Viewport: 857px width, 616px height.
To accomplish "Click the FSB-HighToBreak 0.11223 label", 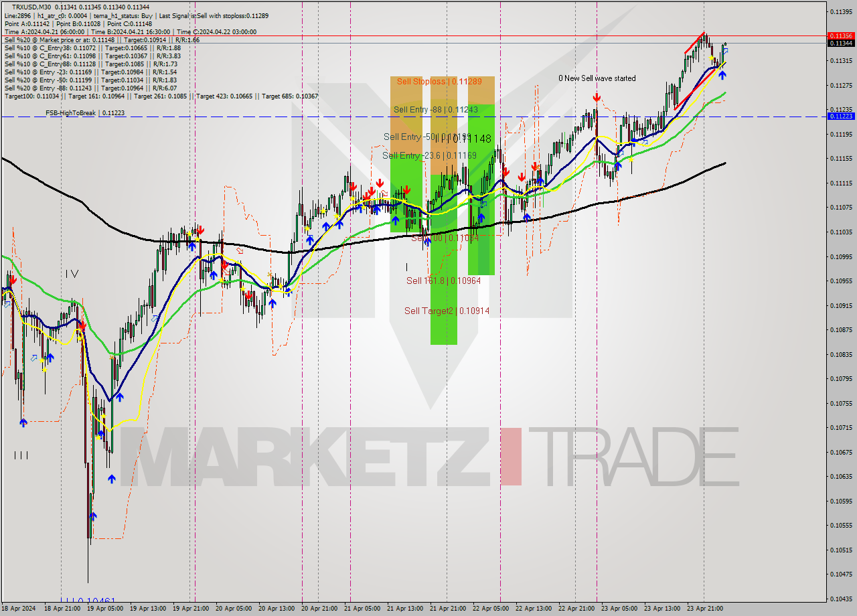I will tap(85, 113).
